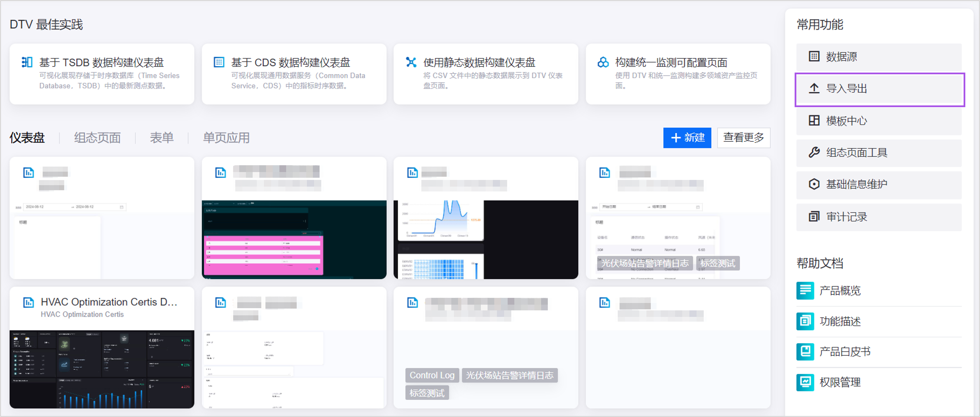The height and width of the screenshot is (417, 980).
Task: Select the 单页应用 tab
Action: point(226,138)
